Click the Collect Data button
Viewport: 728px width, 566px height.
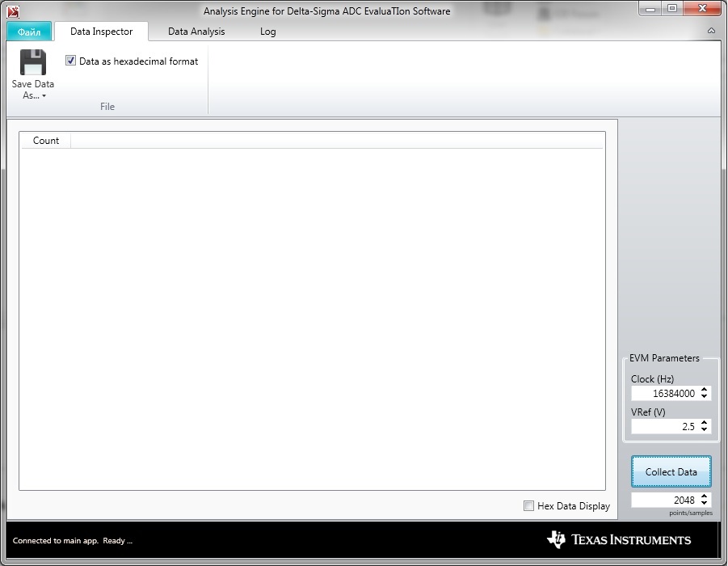click(x=671, y=471)
